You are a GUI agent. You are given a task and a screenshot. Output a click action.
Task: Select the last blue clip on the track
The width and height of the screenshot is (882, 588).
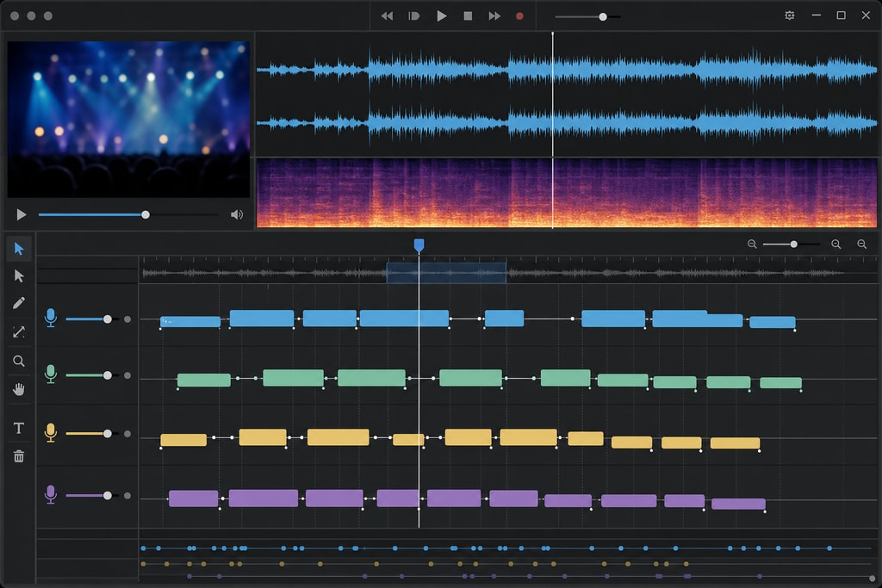(x=773, y=322)
